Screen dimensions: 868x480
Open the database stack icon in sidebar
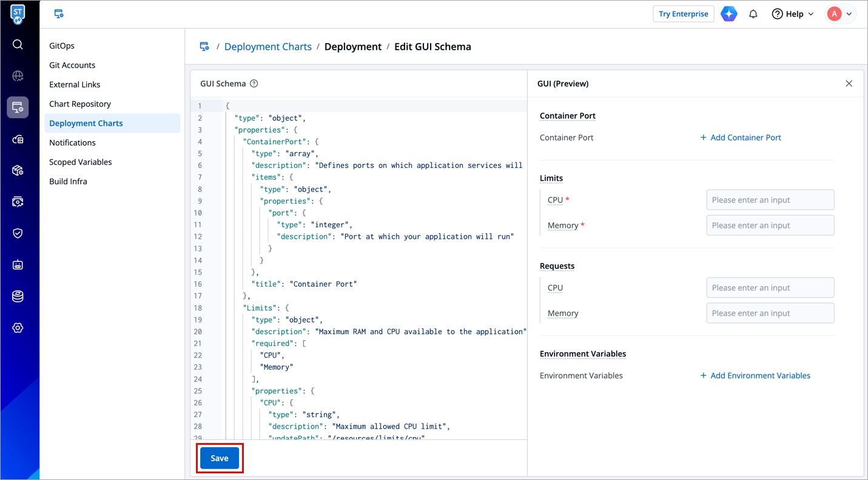pos(18,296)
